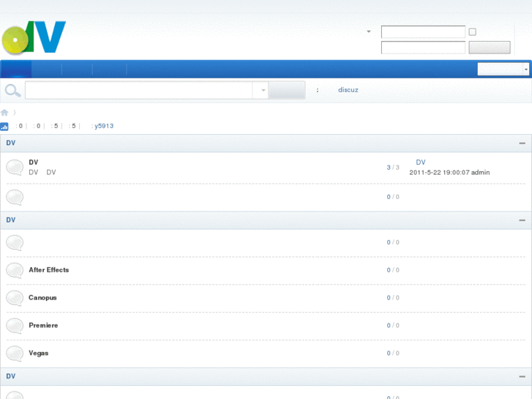
Task: Click in the password input field
Action: 423,48
